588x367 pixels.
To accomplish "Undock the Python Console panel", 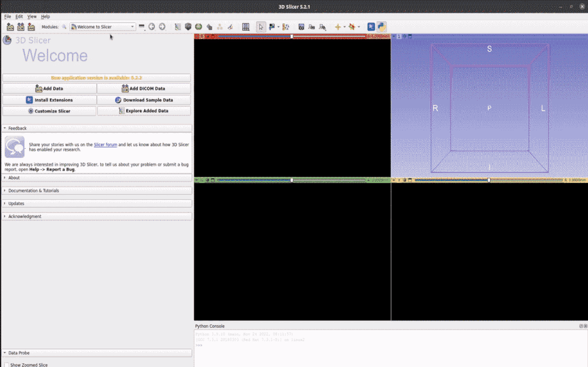I will tap(581, 326).
